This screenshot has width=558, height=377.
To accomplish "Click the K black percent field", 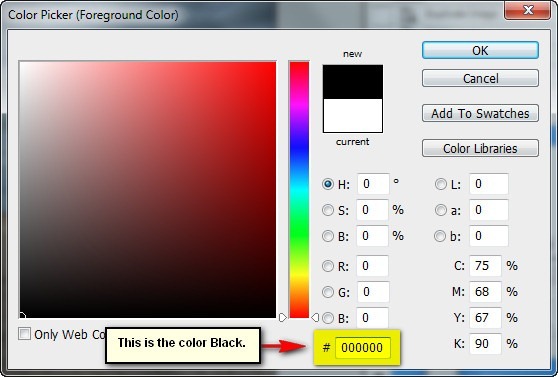I will [x=485, y=344].
